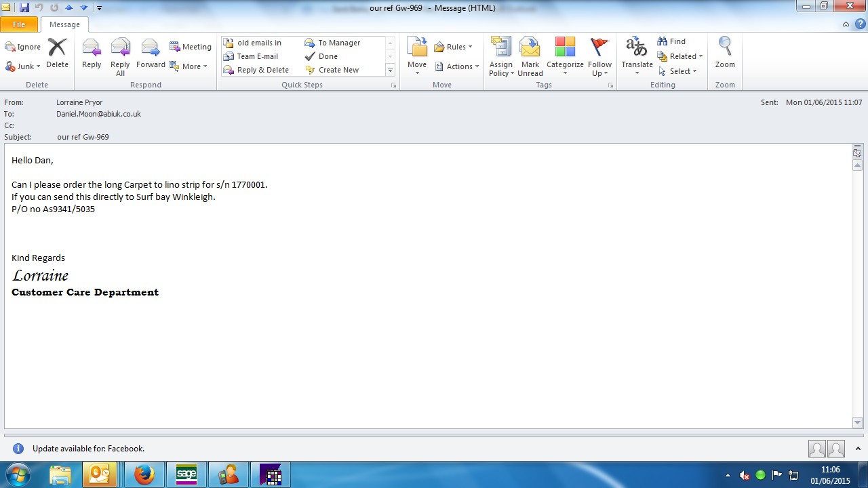Show hidden system tray icons
The image size is (868, 488).
(728, 475)
